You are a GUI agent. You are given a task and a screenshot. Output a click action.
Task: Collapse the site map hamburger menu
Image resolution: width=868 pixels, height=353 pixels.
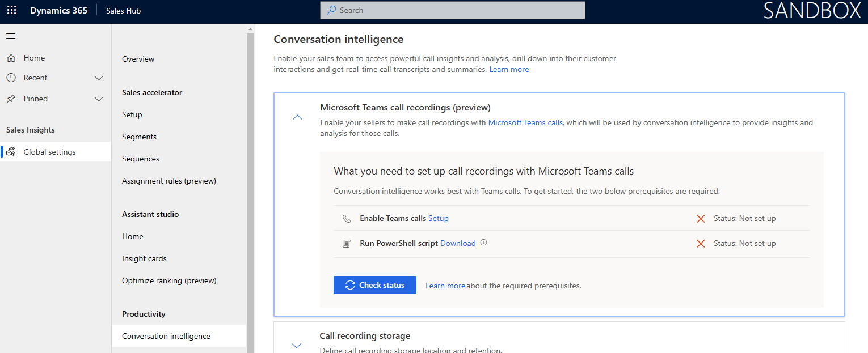[11, 36]
